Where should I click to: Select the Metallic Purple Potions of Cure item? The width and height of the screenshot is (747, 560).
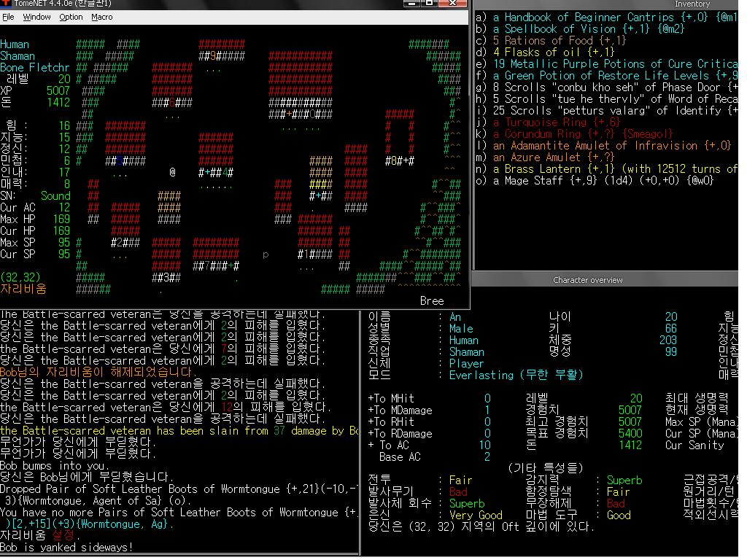[x=606, y=64]
